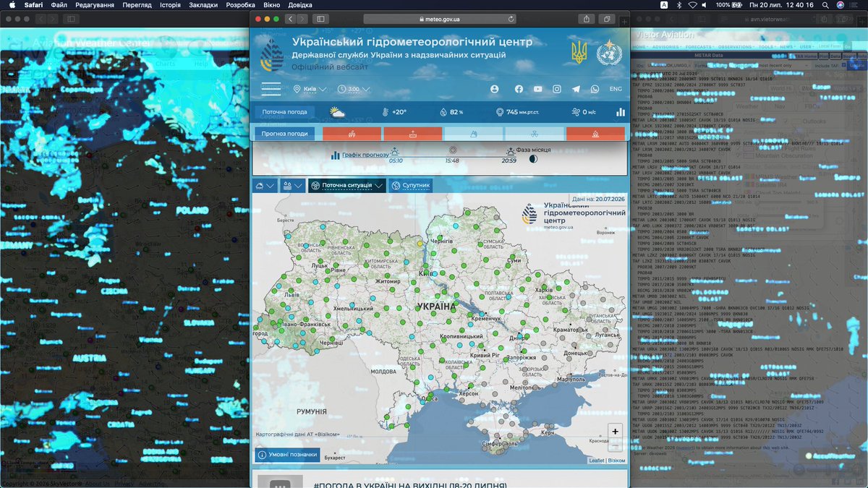Expand the Поточна ситуація dropdown
Viewport: 868px width, 488px height.
(x=347, y=186)
